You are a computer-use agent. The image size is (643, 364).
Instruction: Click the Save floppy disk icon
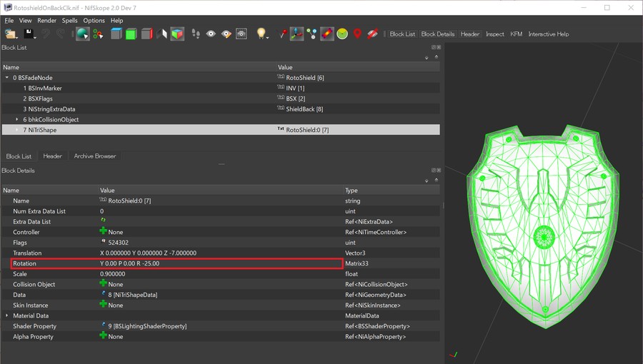click(x=28, y=34)
